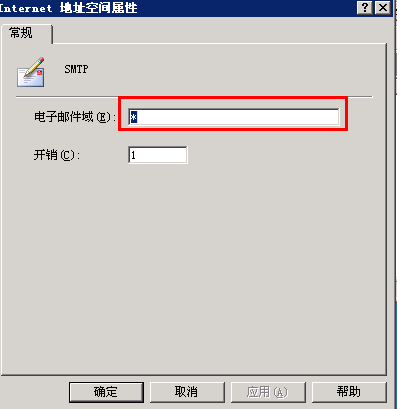This screenshot has width=400, height=409.
Task: Click the SMTP text label
Action: pos(76,69)
